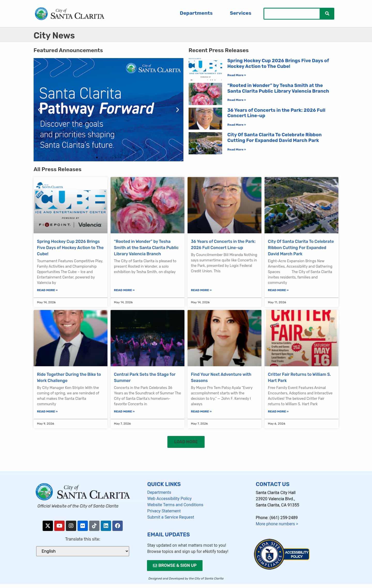Go back with the slider's left chevron
The width and height of the screenshot is (372, 588).
39,110
